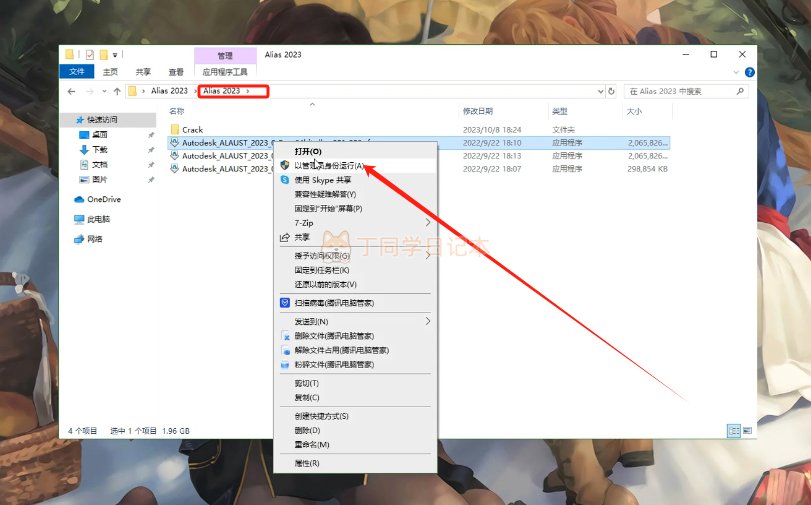Open the Explorer help icon

coord(749,72)
